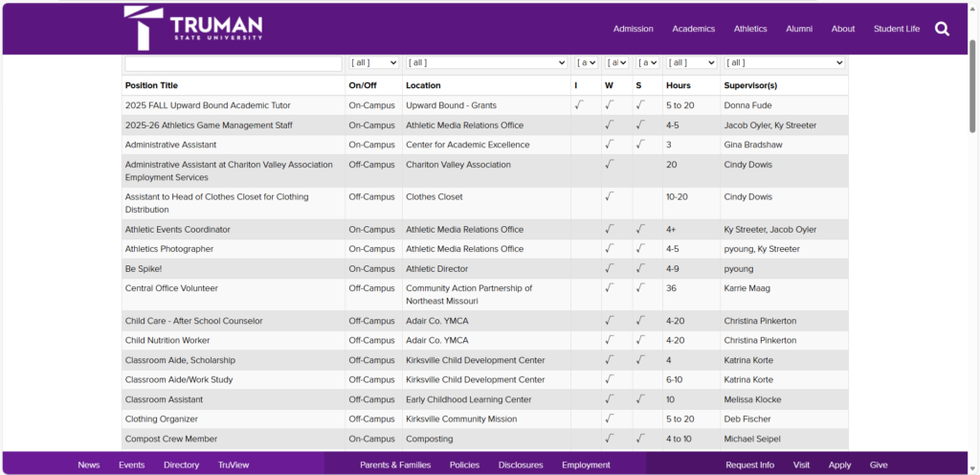Click the S checkmark in Administrative Assistant row
980x475 pixels.
[x=640, y=145]
